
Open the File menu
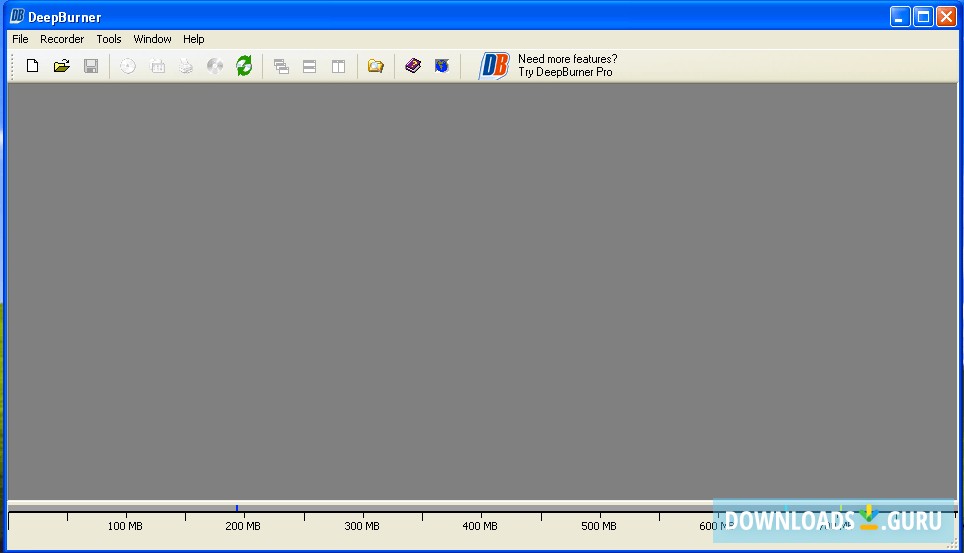tap(20, 39)
